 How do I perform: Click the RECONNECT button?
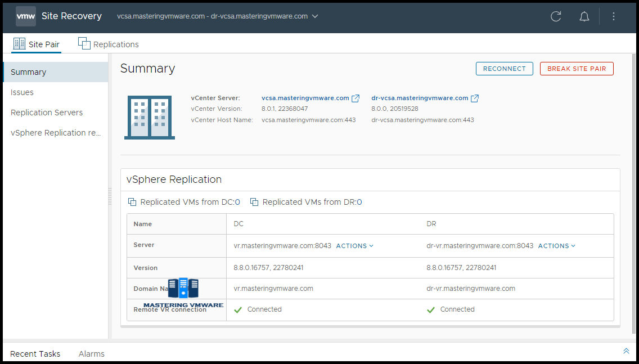(x=504, y=68)
